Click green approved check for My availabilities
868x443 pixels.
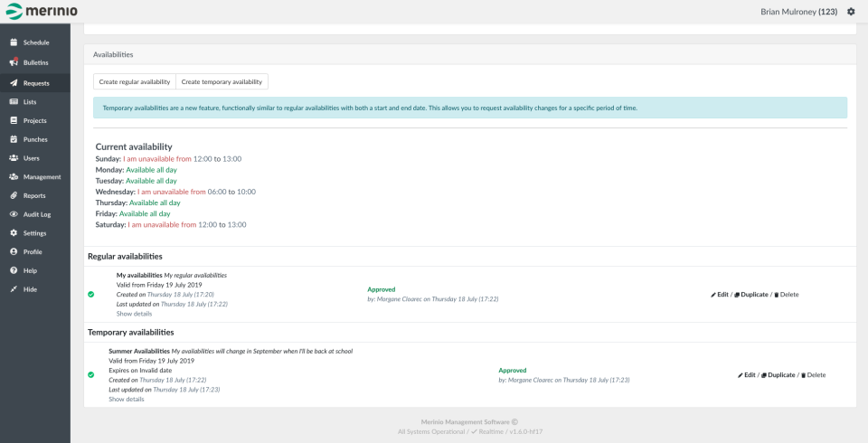91,294
